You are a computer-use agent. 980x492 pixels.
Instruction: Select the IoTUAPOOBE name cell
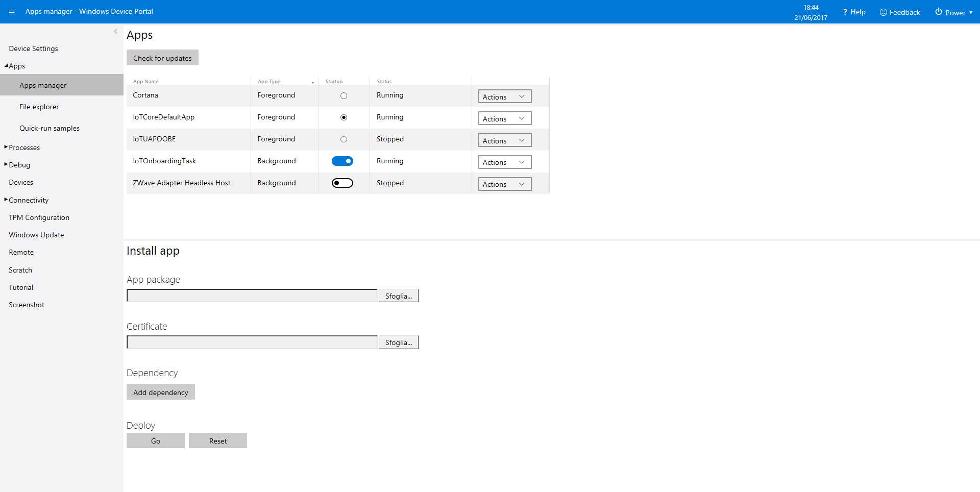click(x=154, y=139)
